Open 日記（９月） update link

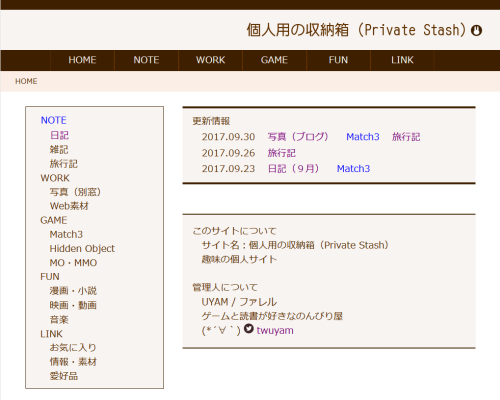point(294,169)
